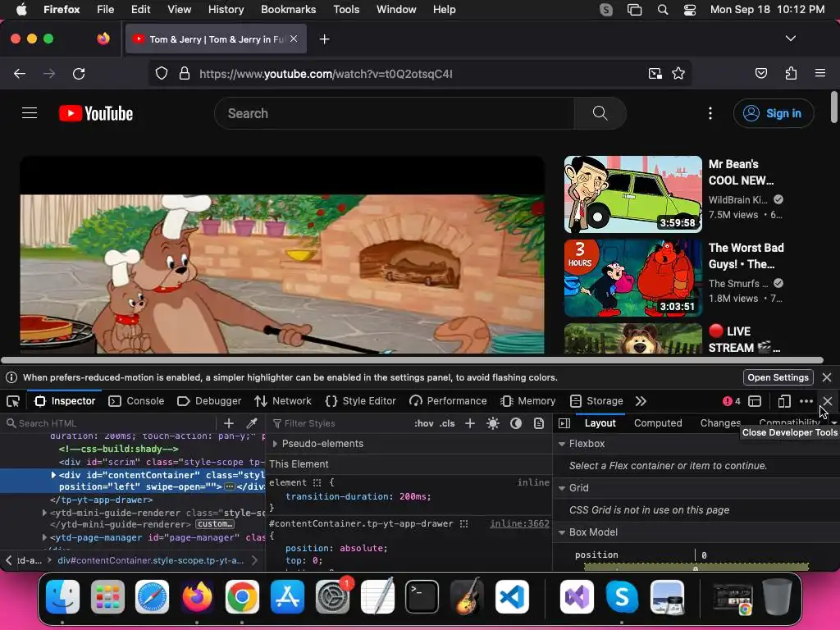The image size is (840, 630).
Task: Select an iframe target icon in DevTools toolbar
Action: pyautogui.click(x=755, y=401)
